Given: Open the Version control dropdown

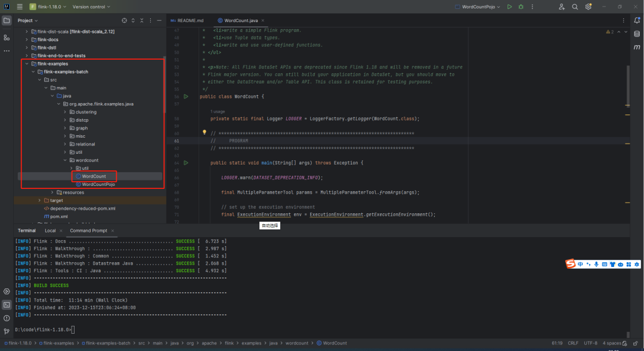Looking at the screenshot, I should point(90,7).
